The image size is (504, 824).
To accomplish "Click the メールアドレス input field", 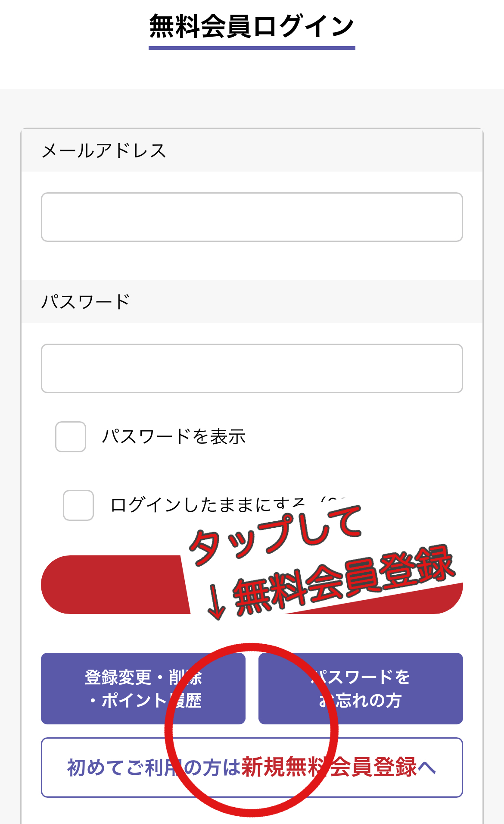I will click(252, 217).
